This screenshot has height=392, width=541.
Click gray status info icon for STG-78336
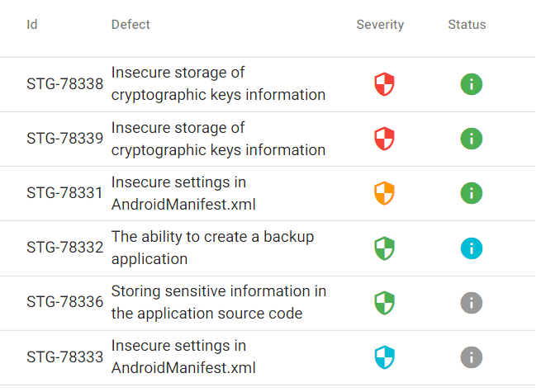tap(472, 303)
